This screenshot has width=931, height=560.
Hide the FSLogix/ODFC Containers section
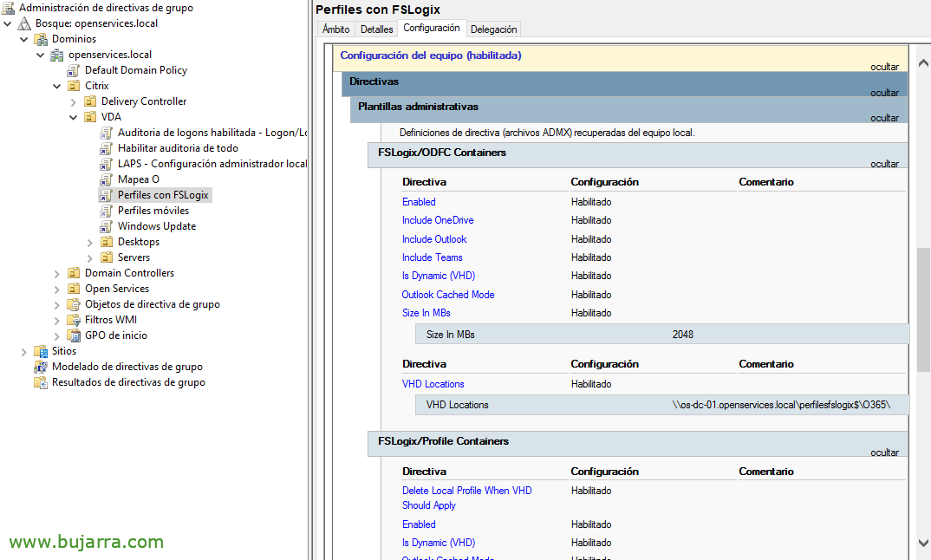pyautogui.click(x=884, y=164)
